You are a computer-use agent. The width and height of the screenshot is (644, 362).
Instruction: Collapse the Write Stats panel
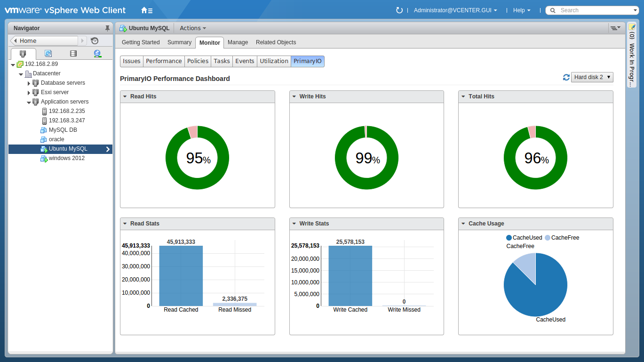coord(294,224)
